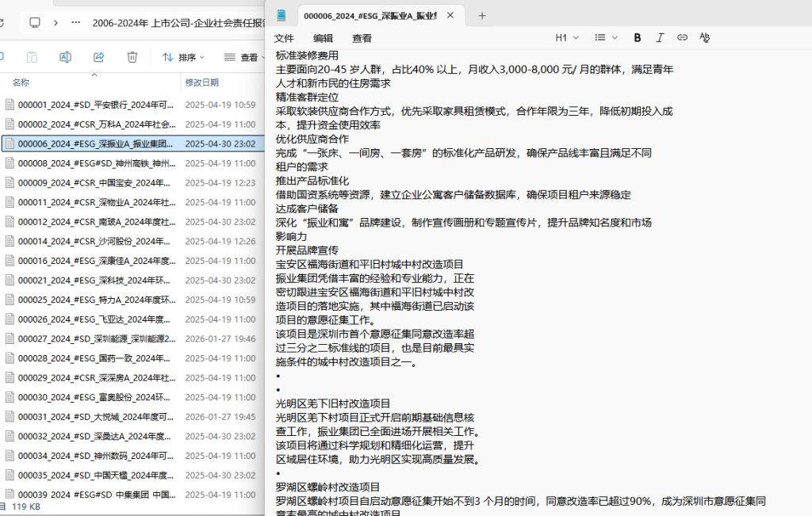Click the This PC monitor icon in address bar
812x516 pixels.
tap(35, 23)
